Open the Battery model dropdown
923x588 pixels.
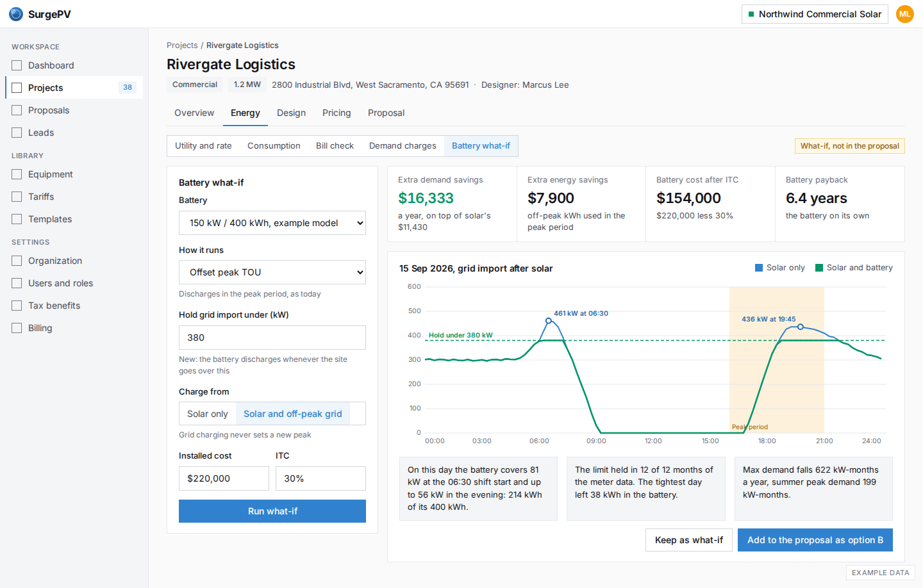click(x=272, y=223)
